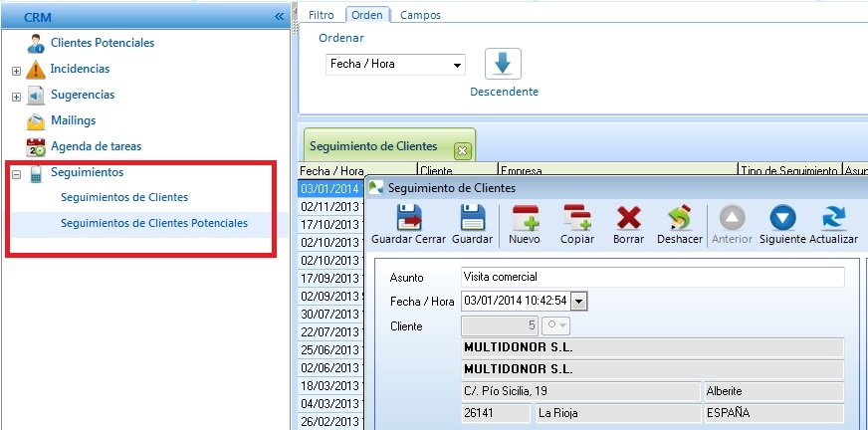Image resolution: width=868 pixels, height=430 pixels.
Task: Click the Agenda de tareas calendar icon
Action: pos(36,147)
